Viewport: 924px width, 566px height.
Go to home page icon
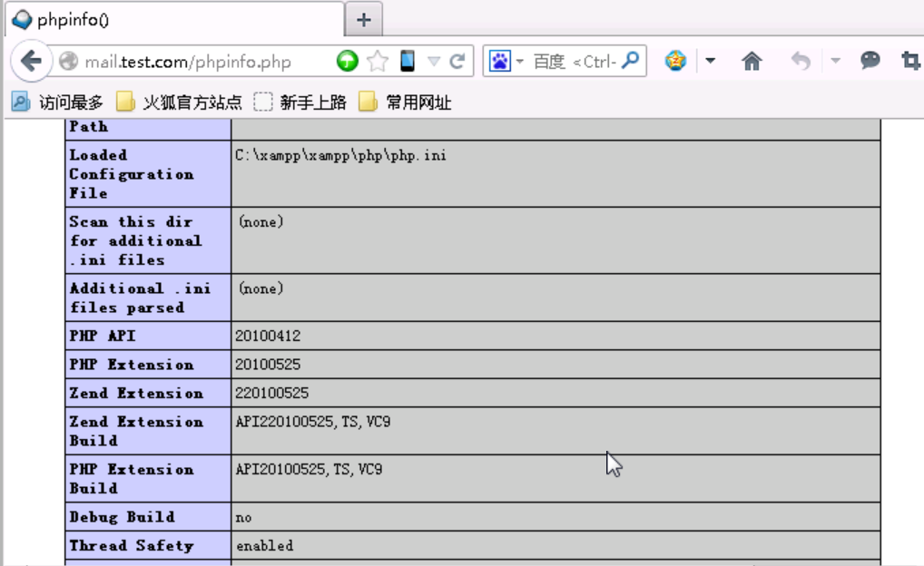click(x=752, y=61)
